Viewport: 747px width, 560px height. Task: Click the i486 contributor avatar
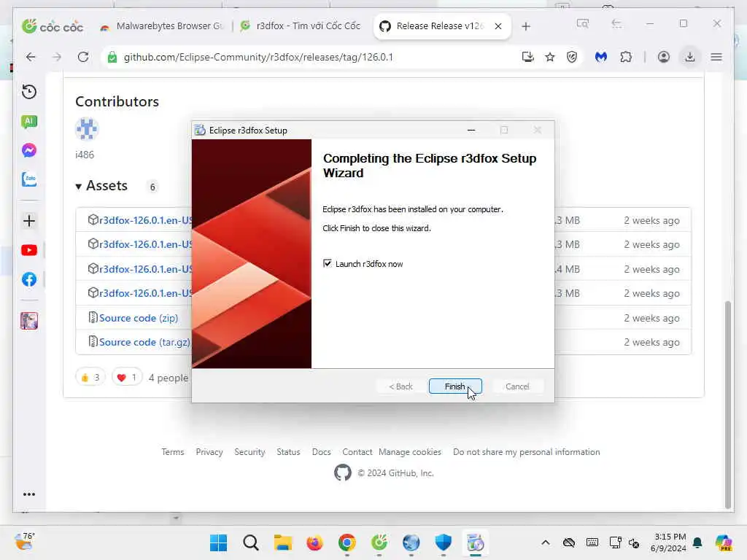[x=87, y=128]
